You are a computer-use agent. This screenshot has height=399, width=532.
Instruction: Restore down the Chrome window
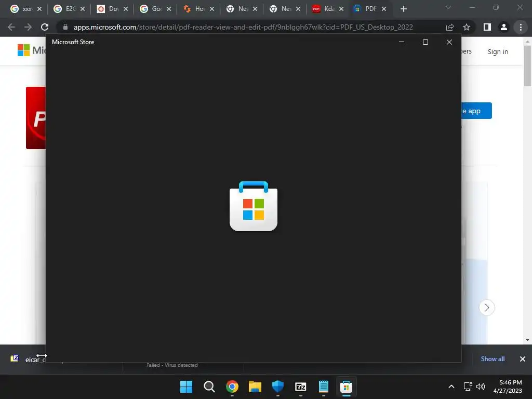click(496, 7)
